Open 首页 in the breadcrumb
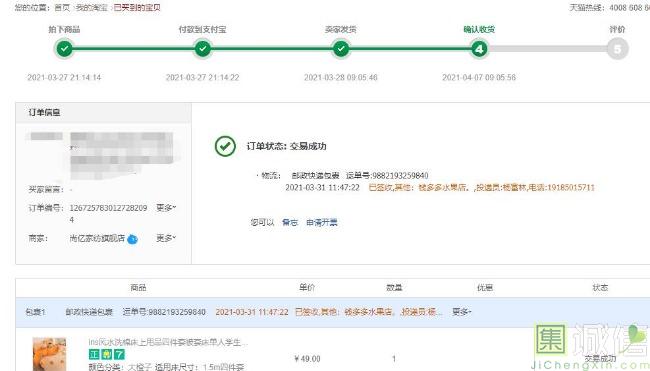Image resolution: width=650 pixels, height=371 pixels. pos(62,7)
